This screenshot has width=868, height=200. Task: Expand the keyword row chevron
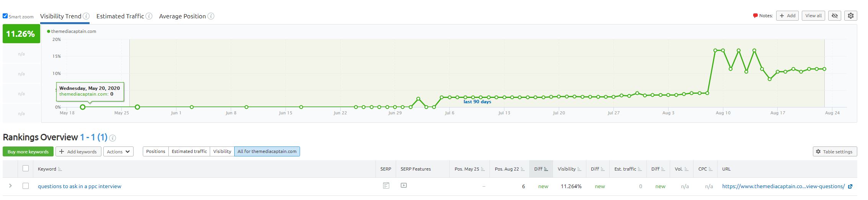pos(10,186)
